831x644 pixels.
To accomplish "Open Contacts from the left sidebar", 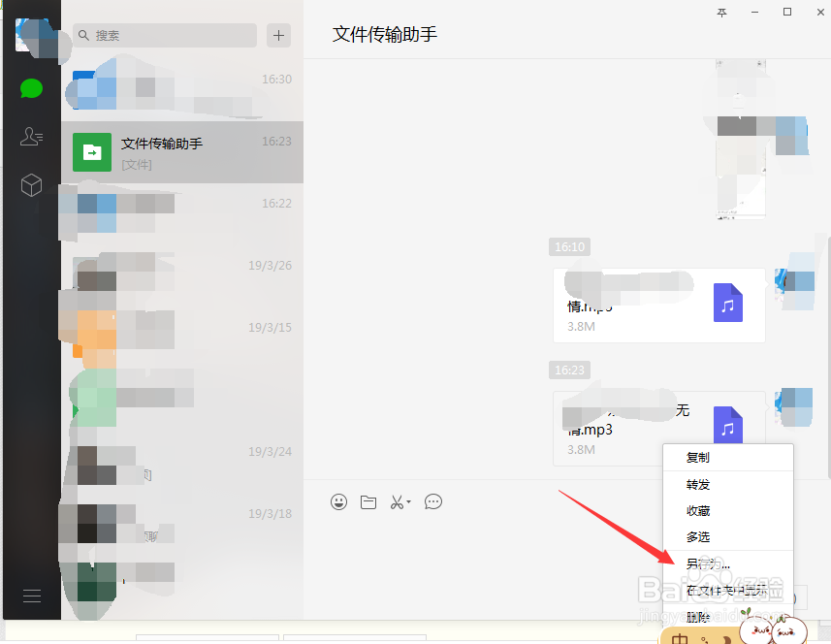I will click(x=30, y=136).
